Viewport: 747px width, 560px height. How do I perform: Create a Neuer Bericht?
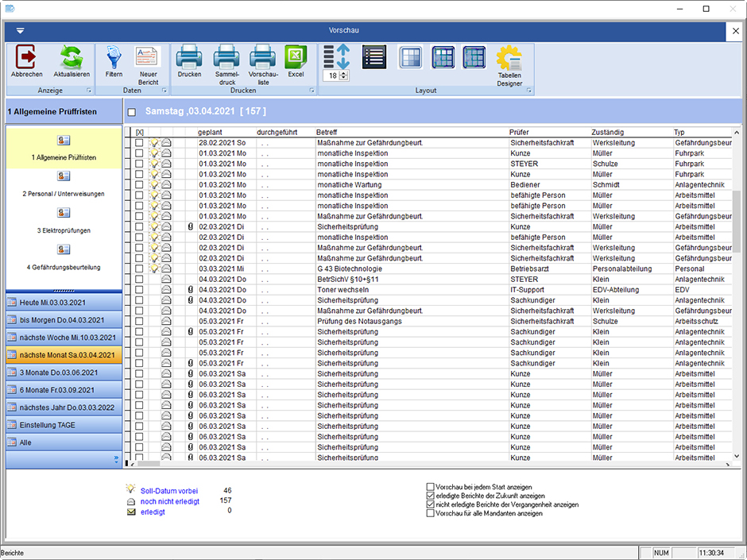(148, 58)
